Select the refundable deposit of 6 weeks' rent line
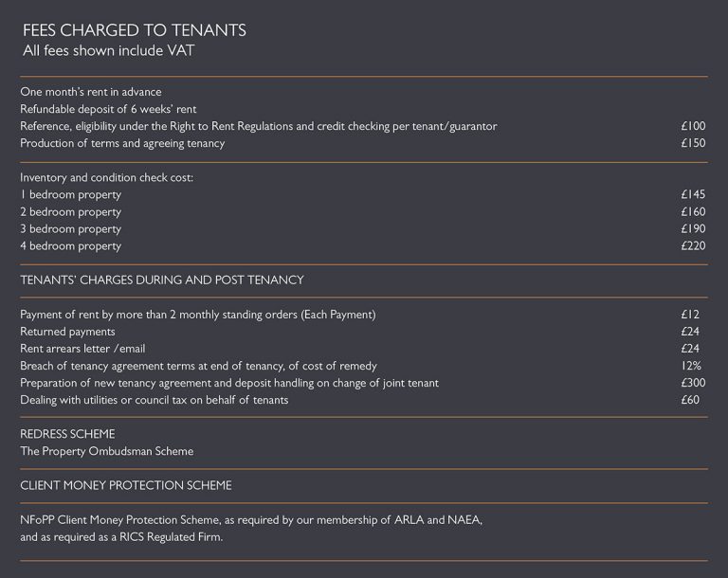 point(108,109)
